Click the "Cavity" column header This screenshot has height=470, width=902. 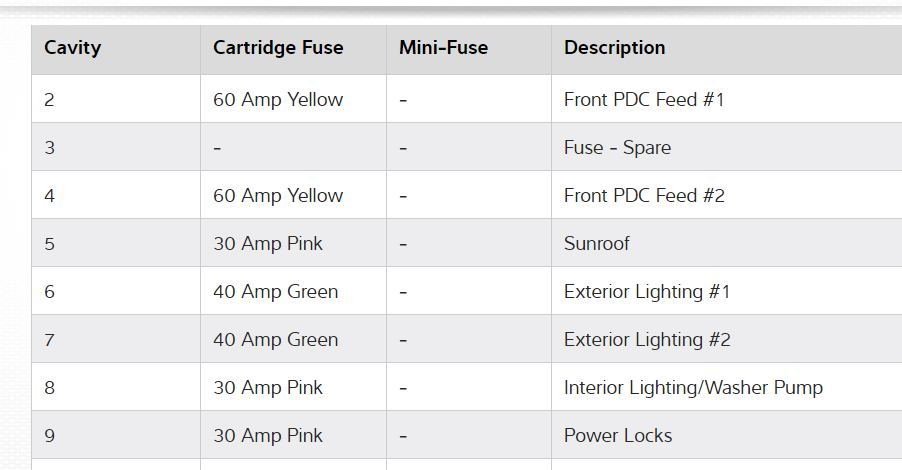coord(72,48)
